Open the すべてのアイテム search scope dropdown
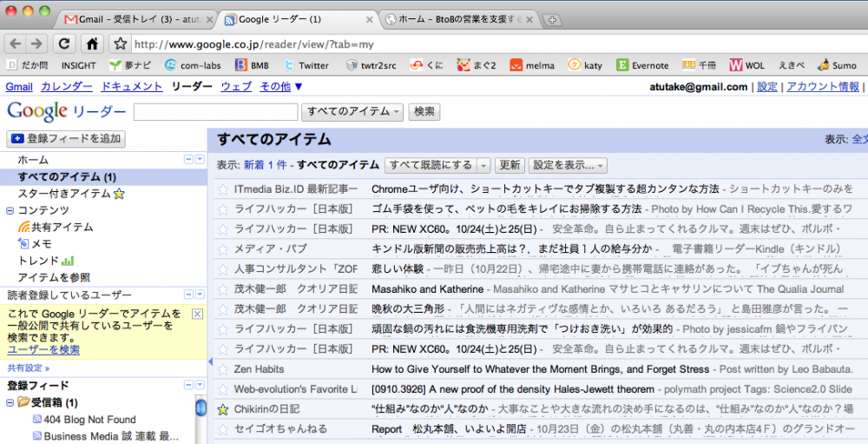Viewport: 868px width, 444px height. 352,111
